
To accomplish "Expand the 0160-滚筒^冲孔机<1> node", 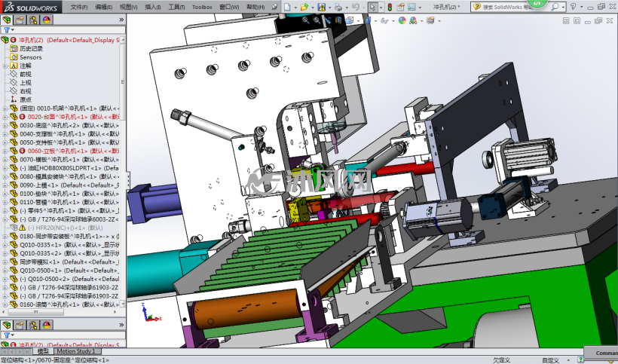I will (x=5, y=304).
